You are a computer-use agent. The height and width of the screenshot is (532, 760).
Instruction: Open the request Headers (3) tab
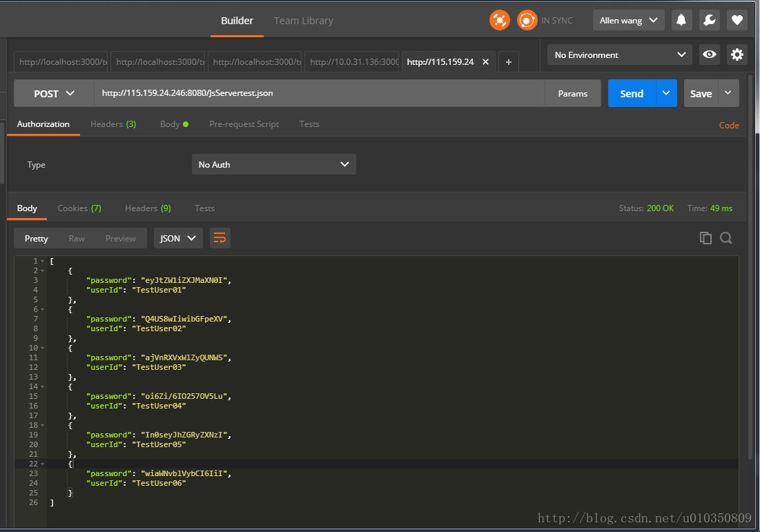point(113,124)
